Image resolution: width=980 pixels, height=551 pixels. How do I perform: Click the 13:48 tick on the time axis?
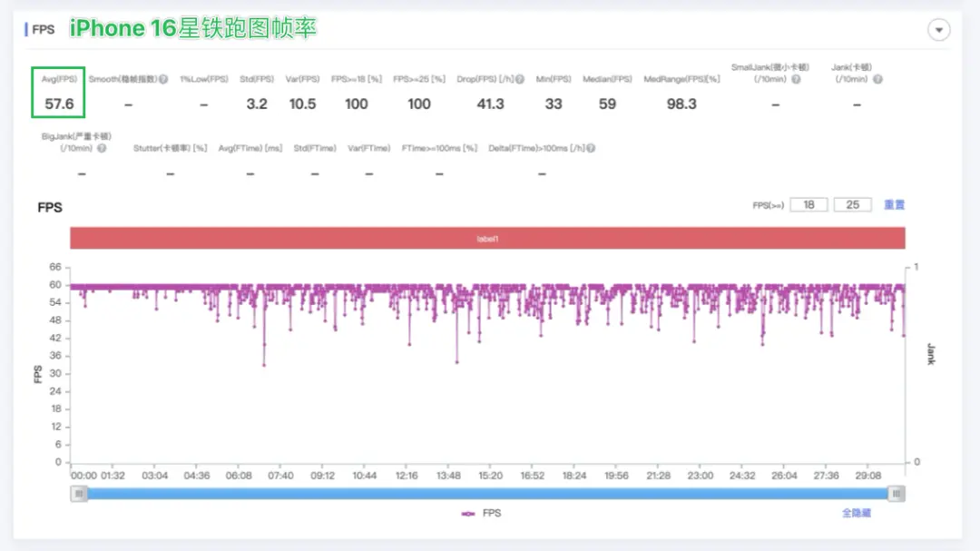448,476
